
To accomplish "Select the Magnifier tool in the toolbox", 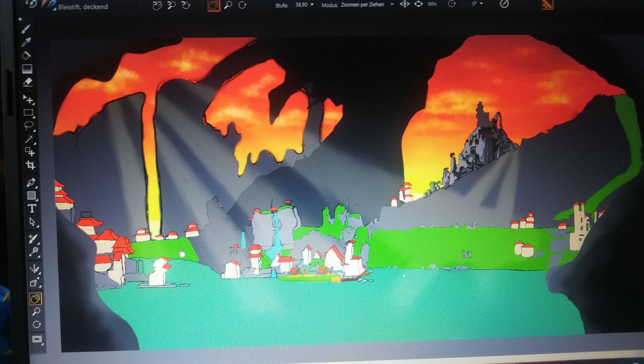I will pyautogui.click(x=36, y=312).
